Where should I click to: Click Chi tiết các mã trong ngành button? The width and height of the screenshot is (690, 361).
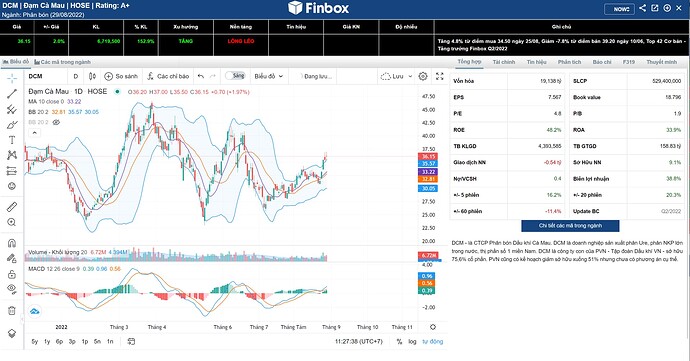pyautogui.click(x=570, y=226)
